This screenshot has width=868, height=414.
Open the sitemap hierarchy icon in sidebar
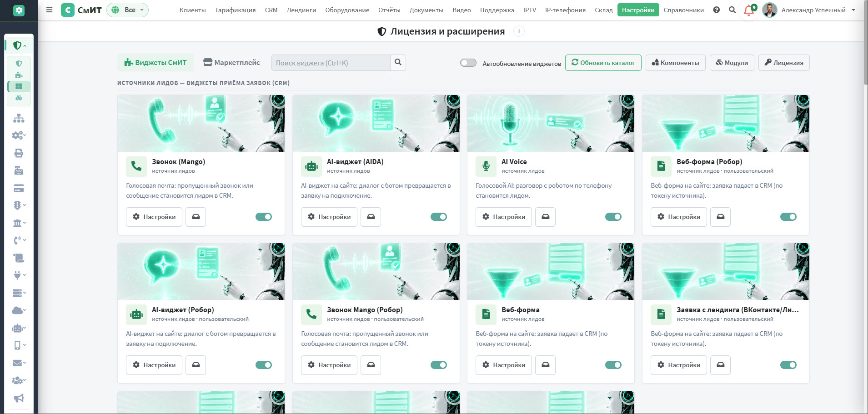coord(19,118)
